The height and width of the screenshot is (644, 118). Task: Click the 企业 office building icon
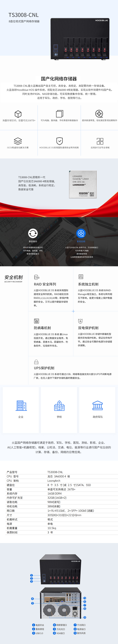[21, 406]
